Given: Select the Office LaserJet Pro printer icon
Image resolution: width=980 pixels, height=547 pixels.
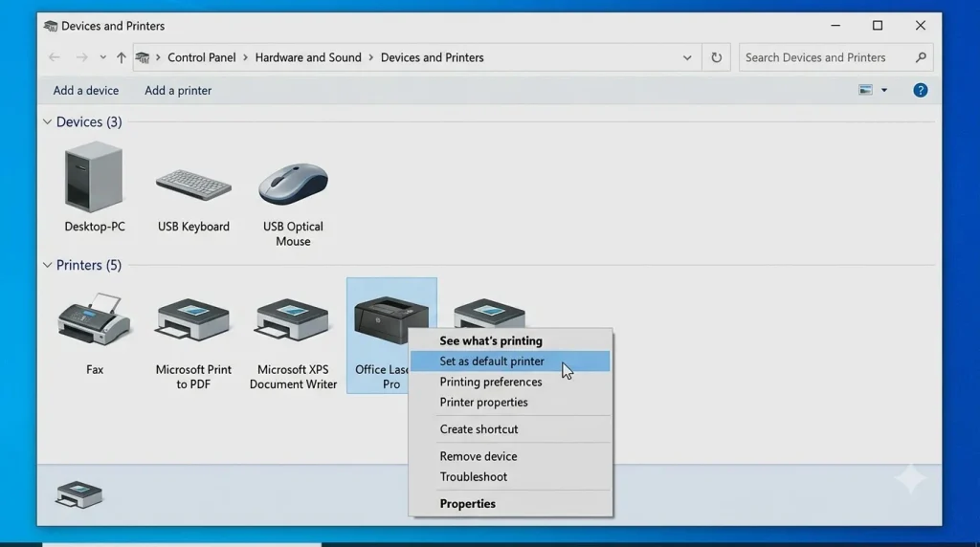Looking at the screenshot, I should click(x=391, y=319).
